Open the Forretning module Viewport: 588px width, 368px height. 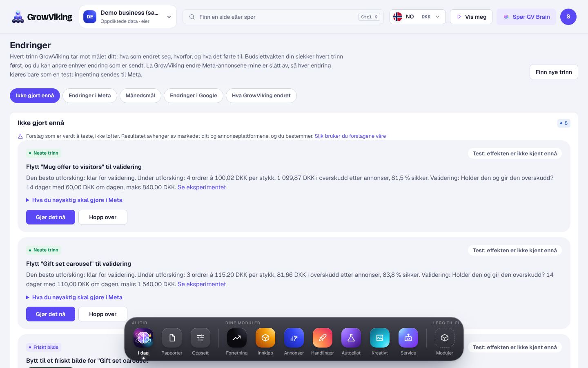click(237, 338)
